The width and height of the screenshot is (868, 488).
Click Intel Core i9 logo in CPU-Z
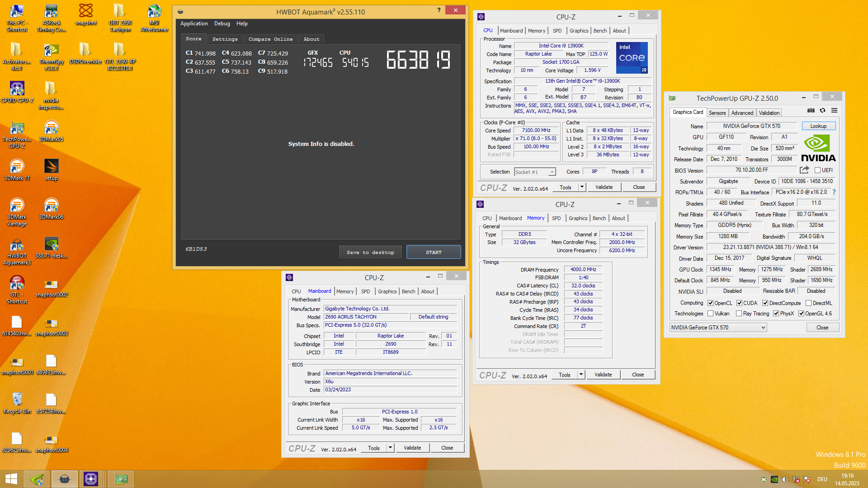pyautogui.click(x=632, y=58)
